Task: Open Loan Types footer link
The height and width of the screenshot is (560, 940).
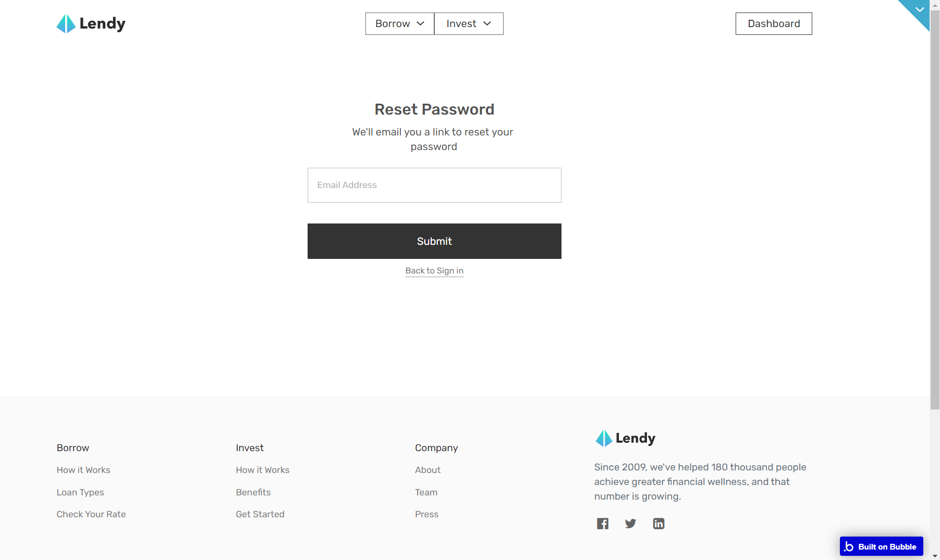Action: (80, 492)
